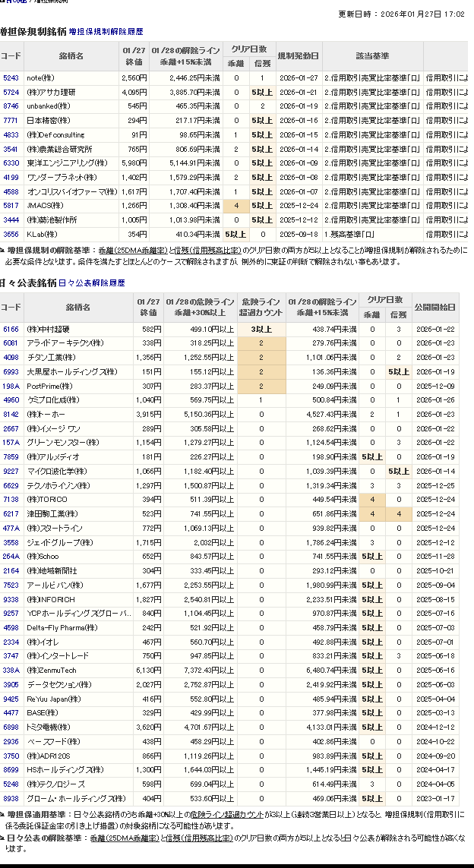Open stock code 5817 JMACS

coord(11,205)
